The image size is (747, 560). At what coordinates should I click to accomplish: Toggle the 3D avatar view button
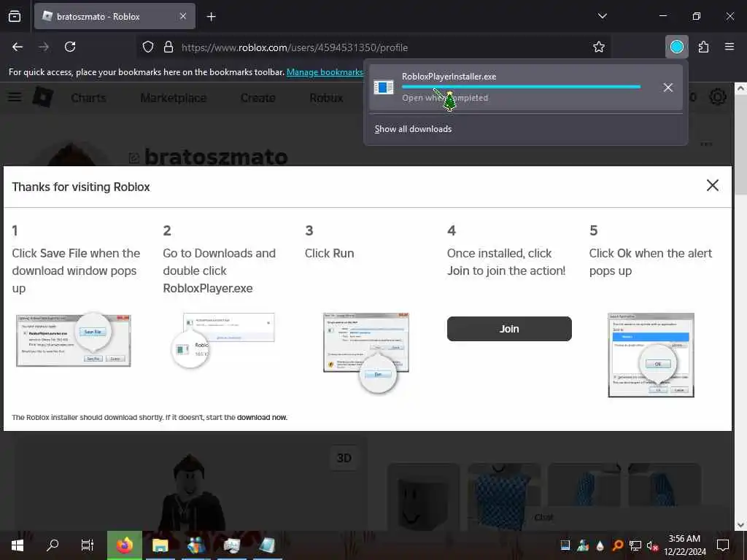[344, 458]
